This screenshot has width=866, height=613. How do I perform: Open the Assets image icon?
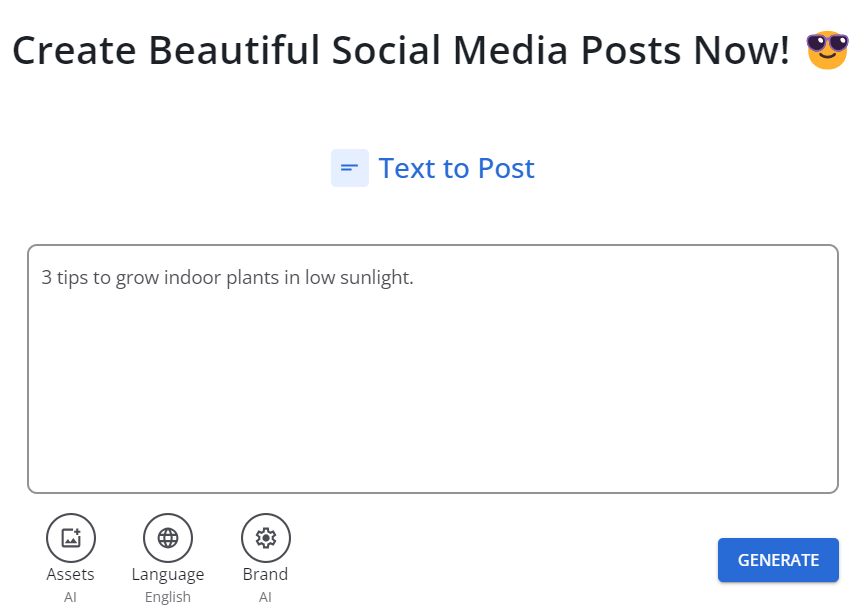tap(71, 537)
